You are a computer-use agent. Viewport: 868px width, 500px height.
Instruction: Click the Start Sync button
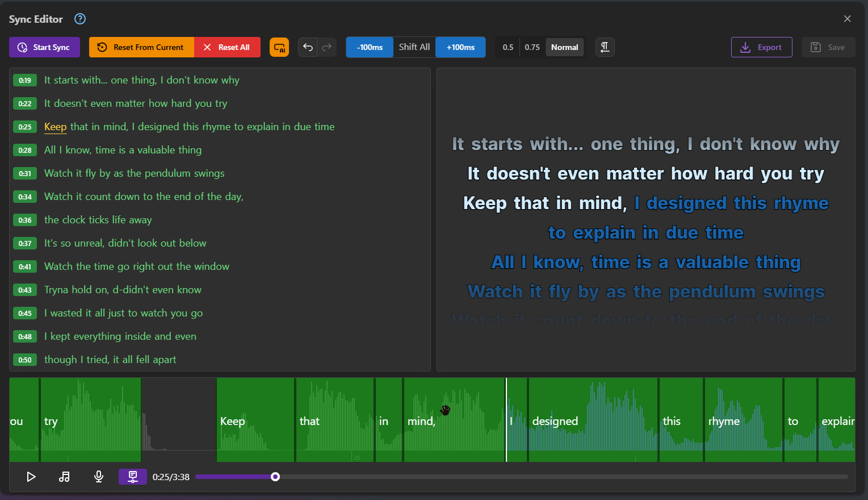point(44,47)
